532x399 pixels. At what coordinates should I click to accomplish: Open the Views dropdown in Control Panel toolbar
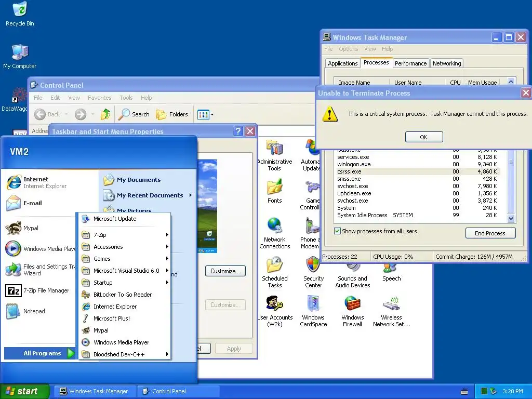[206, 115]
